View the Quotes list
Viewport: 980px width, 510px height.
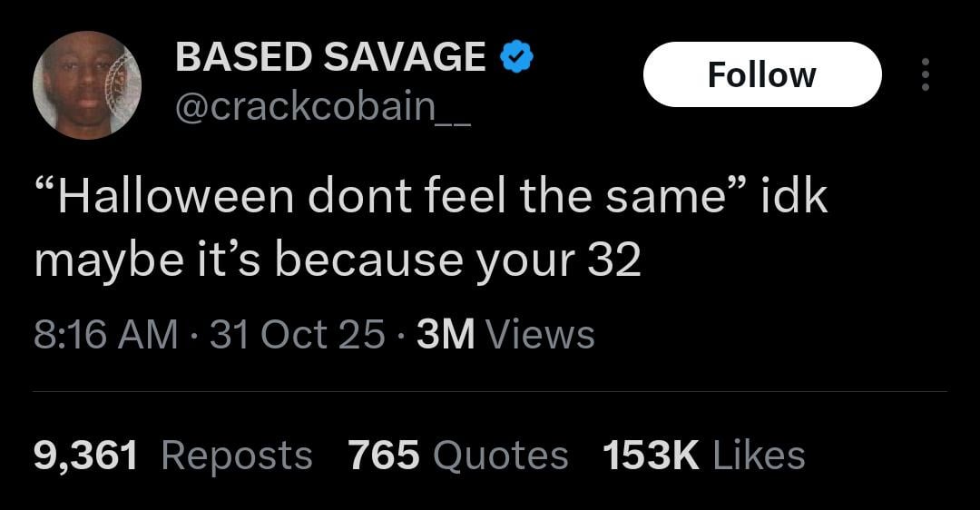(501, 455)
